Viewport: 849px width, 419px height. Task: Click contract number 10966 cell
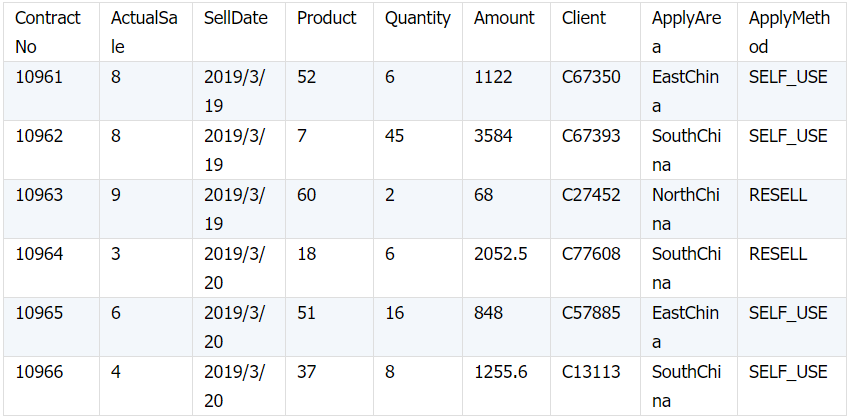[x=39, y=372]
